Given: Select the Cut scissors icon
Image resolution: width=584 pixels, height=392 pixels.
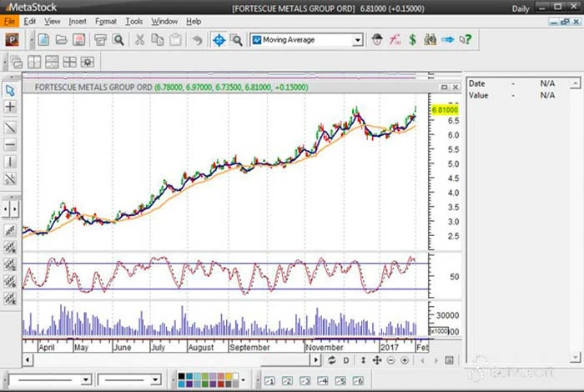Looking at the screenshot, I should pos(139,39).
